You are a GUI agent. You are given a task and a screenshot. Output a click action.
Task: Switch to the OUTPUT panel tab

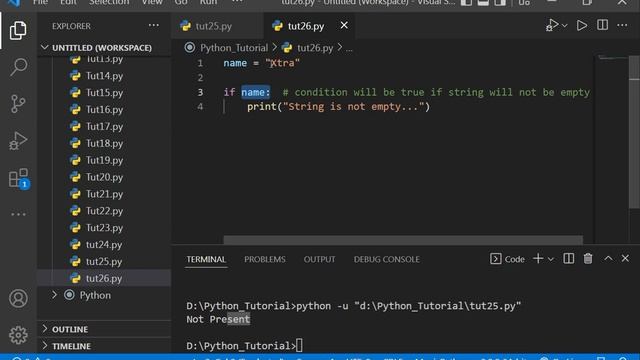click(x=319, y=259)
